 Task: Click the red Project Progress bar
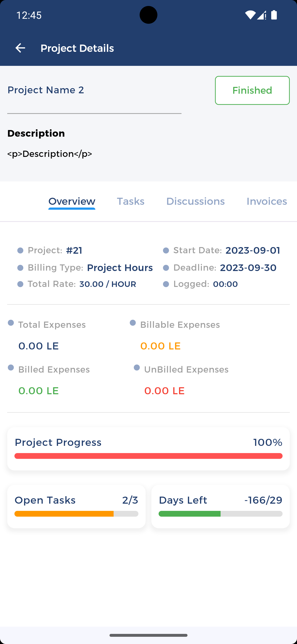click(148, 456)
